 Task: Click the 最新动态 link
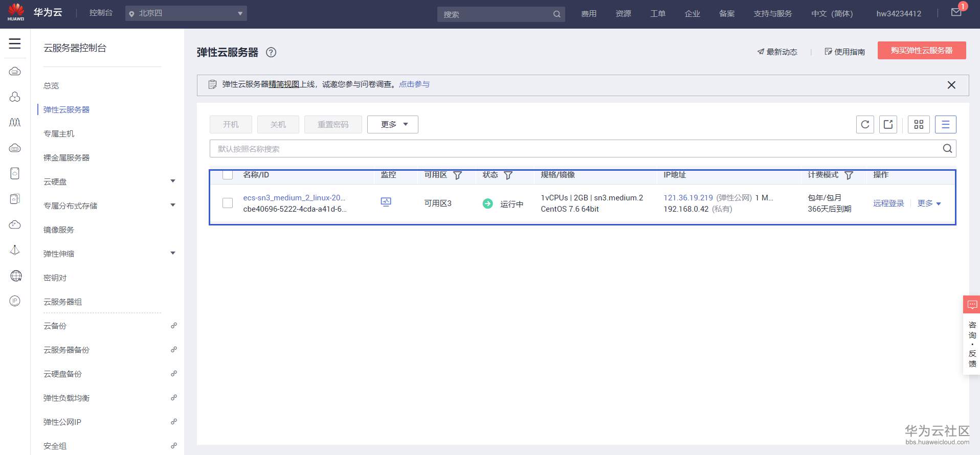pyautogui.click(x=777, y=52)
